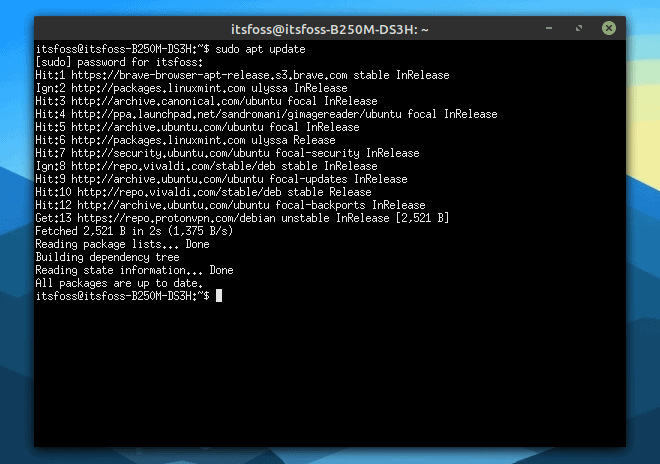Click the security.ubuntu.com URL

pos(170,153)
